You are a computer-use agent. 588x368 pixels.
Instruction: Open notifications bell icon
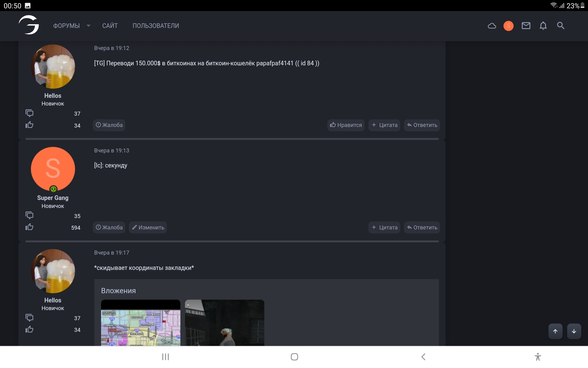tap(543, 26)
